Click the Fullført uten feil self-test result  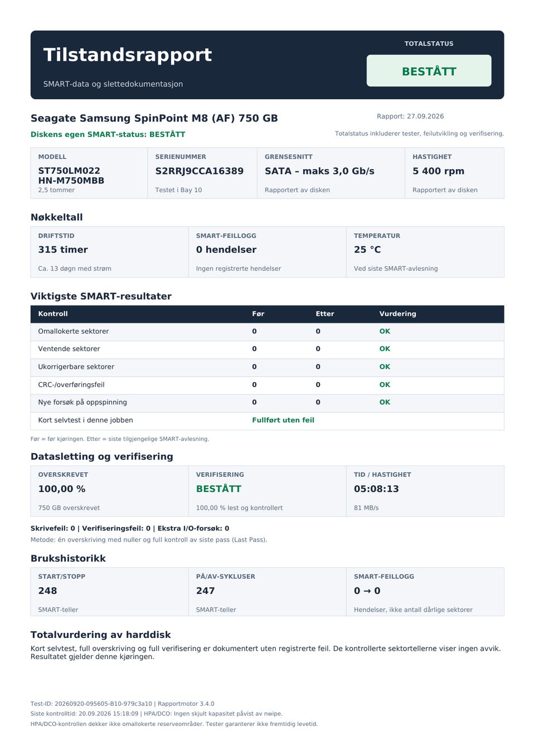coord(283,420)
